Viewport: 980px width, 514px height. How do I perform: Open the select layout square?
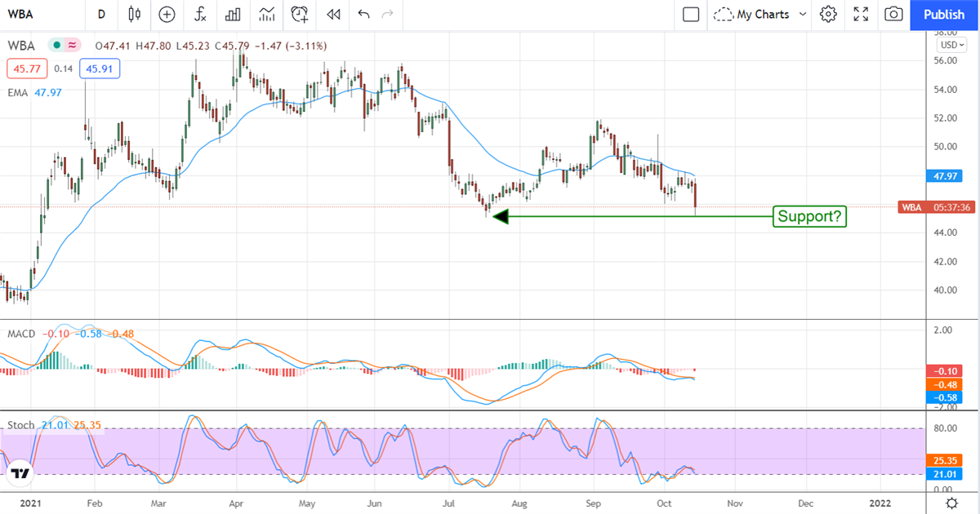[x=691, y=14]
